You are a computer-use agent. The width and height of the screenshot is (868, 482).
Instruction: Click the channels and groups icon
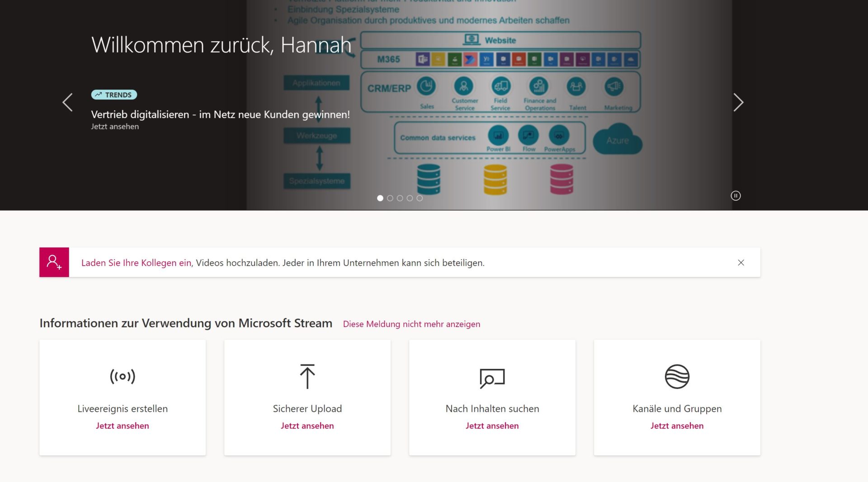[677, 376]
